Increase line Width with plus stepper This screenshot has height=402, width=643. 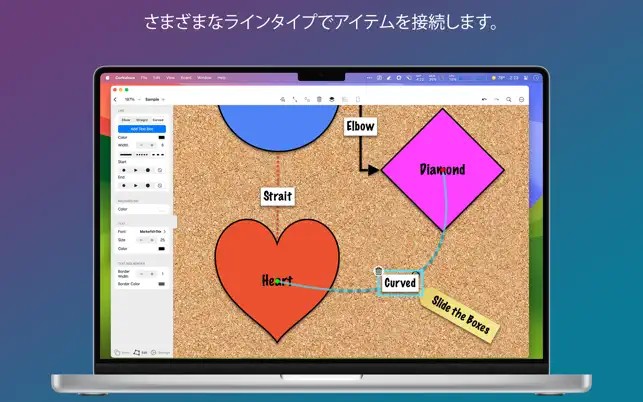coord(152,145)
